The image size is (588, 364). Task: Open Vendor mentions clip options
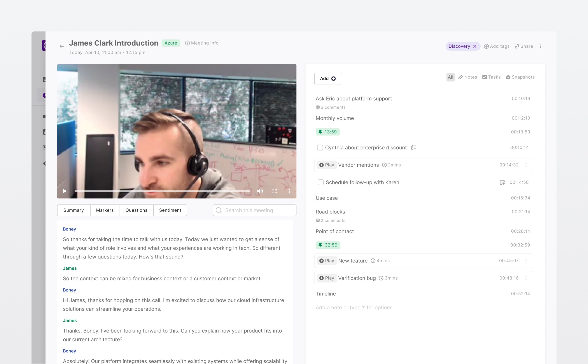(x=526, y=165)
